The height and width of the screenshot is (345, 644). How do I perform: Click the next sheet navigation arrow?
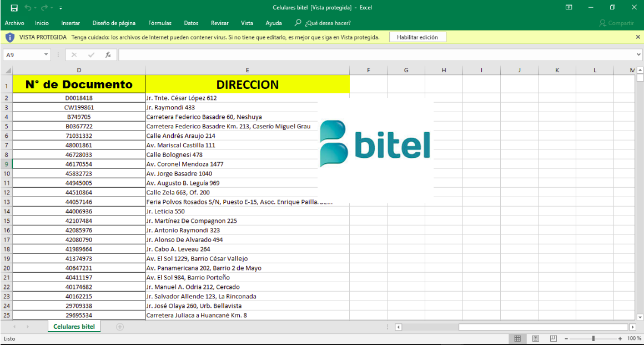[28, 327]
